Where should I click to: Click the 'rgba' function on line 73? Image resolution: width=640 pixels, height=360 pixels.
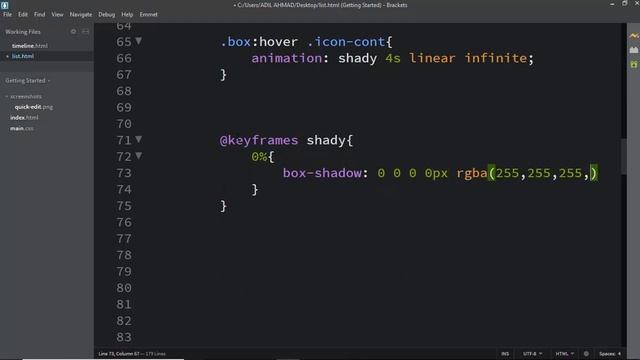tap(472, 173)
